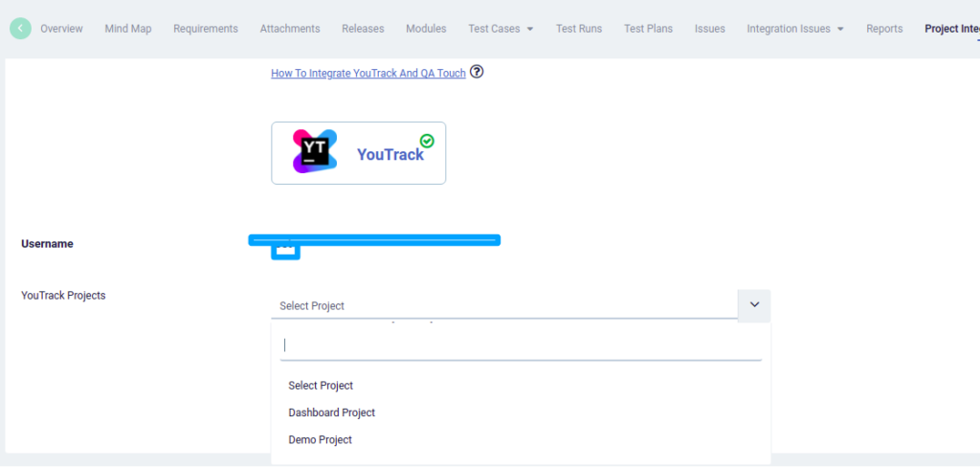Click the YouTrack logo icon
Screen dimensions: 980x468
(x=315, y=151)
